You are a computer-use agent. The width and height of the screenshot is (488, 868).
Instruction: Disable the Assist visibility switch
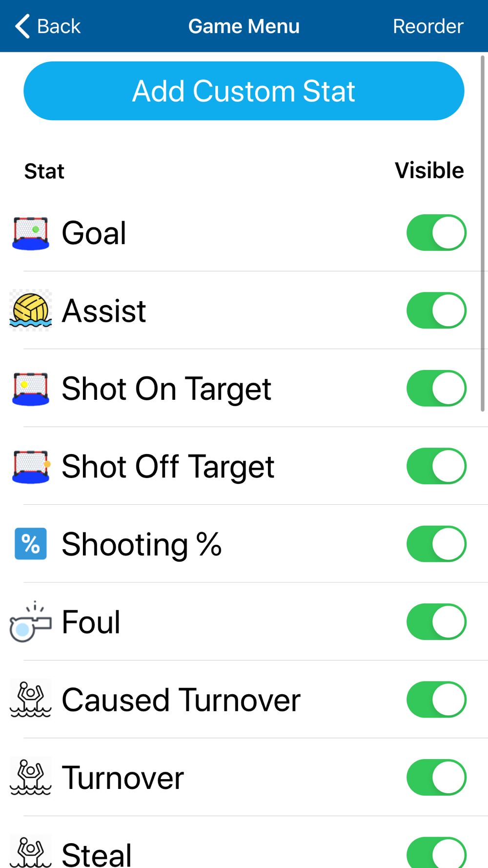[436, 310]
